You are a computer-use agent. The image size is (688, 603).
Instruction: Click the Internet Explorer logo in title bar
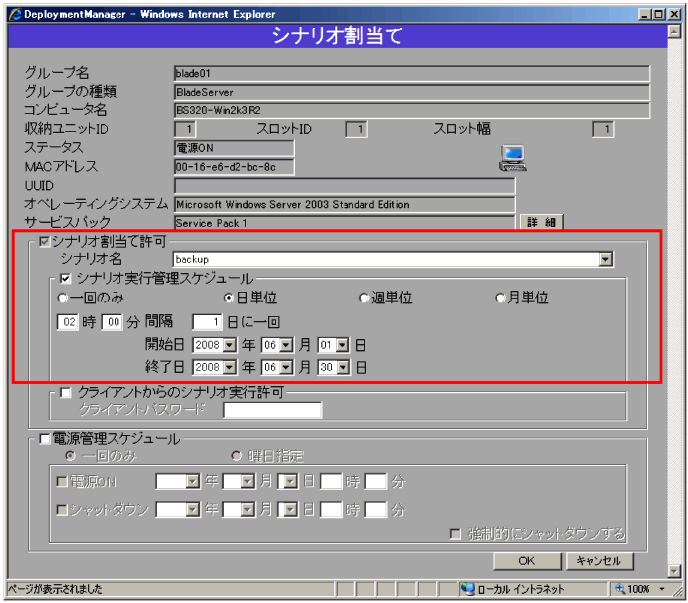pos(15,14)
